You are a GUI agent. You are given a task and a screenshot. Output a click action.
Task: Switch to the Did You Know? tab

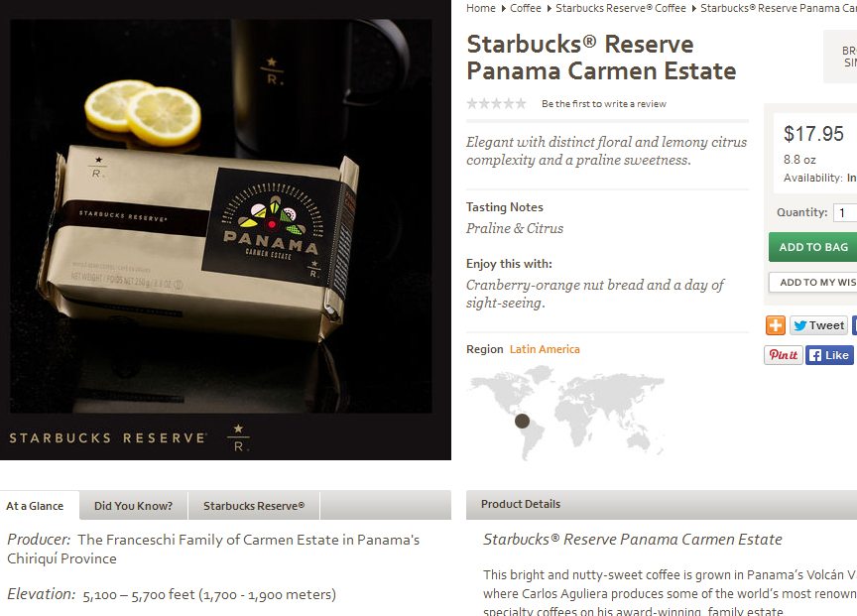click(x=133, y=506)
